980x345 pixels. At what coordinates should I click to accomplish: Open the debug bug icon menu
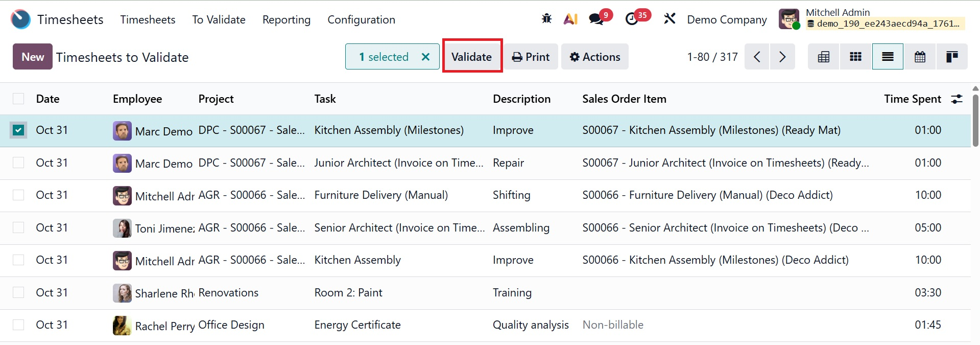546,19
